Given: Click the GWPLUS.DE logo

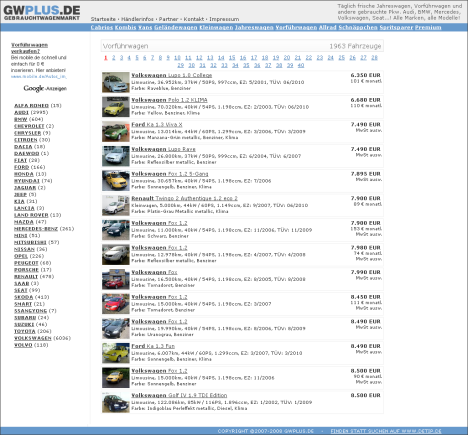Looking at the screenshot, I should coord(42,13).
